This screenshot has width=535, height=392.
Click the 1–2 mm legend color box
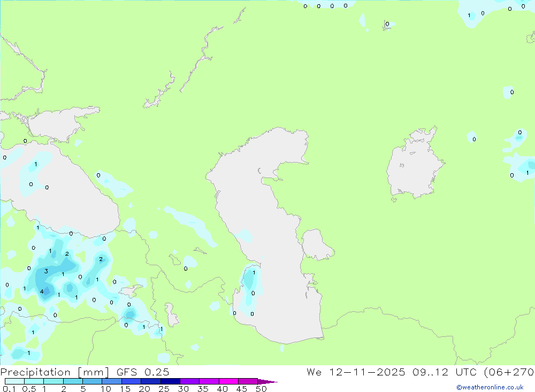pos(53,381)
